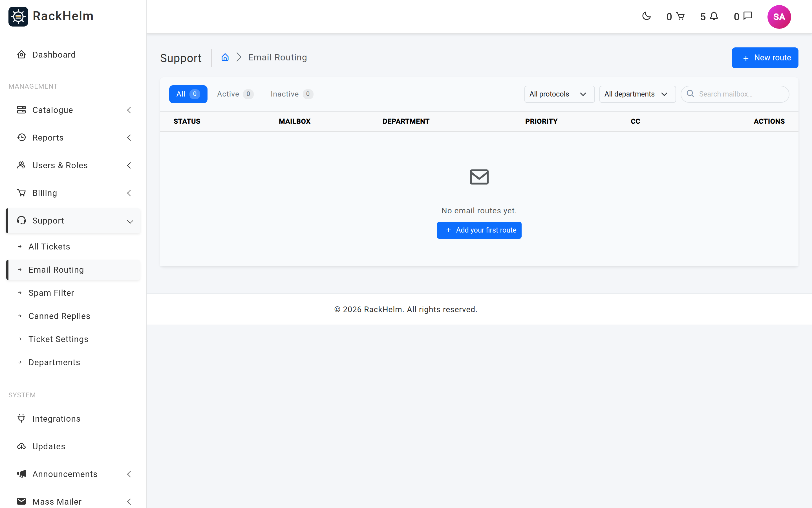Click the Announcements megaphone icon

pyautogui.click(x=21, y=474)
